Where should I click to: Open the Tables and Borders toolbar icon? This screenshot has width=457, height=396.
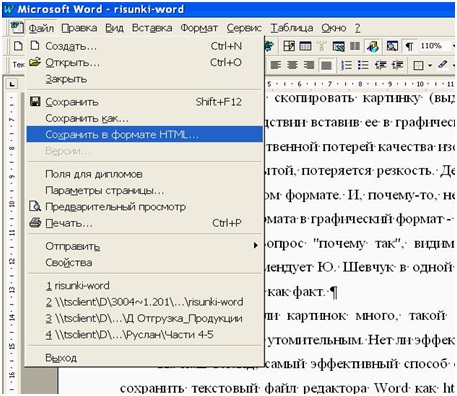coord(289,46)
